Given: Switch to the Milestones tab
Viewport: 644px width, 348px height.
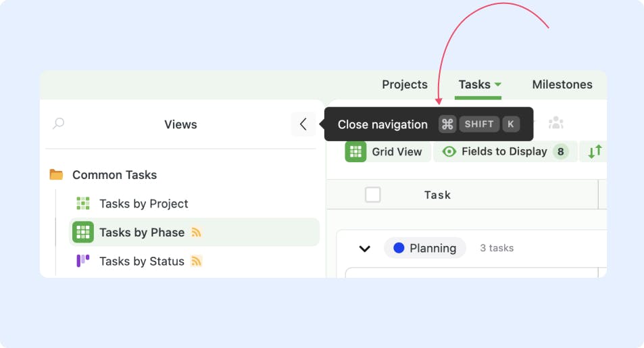Looking at the screenshot, I should (562, 84).
